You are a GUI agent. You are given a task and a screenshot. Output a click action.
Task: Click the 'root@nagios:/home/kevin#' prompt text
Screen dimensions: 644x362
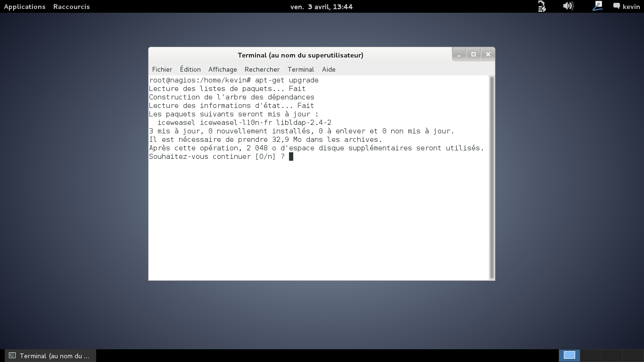click(x=200, y=80)
